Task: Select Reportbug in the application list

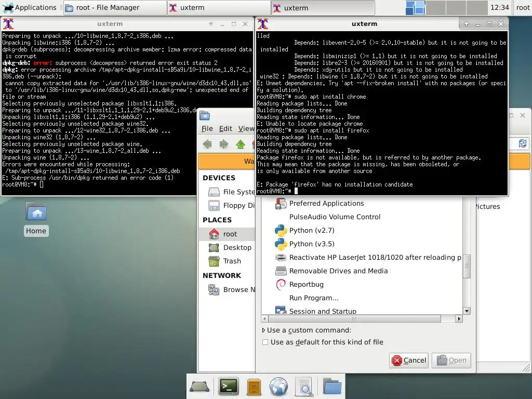Action: point(362,285)
